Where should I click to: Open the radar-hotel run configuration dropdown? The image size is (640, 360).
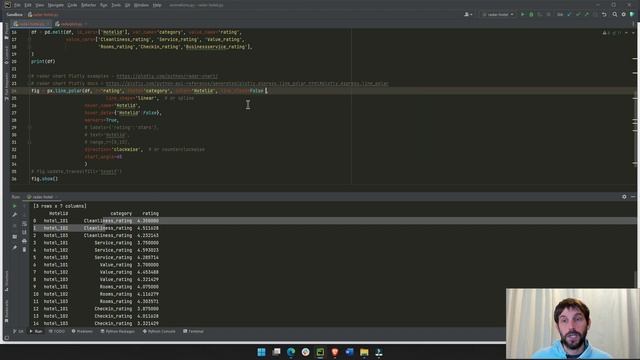498,14
